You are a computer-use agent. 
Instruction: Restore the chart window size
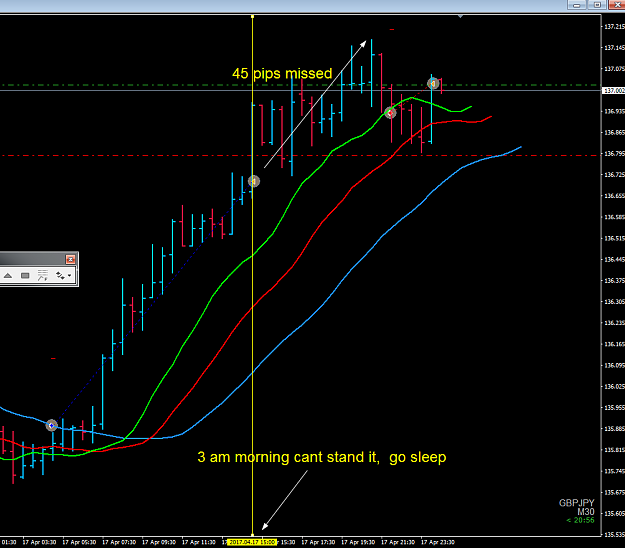(x=597, y=5)
